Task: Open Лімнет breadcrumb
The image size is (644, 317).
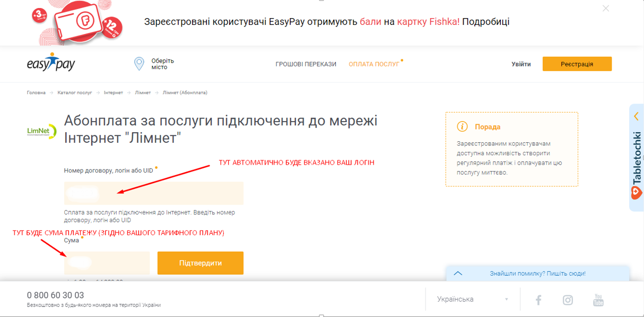Action: pos(143,92)
